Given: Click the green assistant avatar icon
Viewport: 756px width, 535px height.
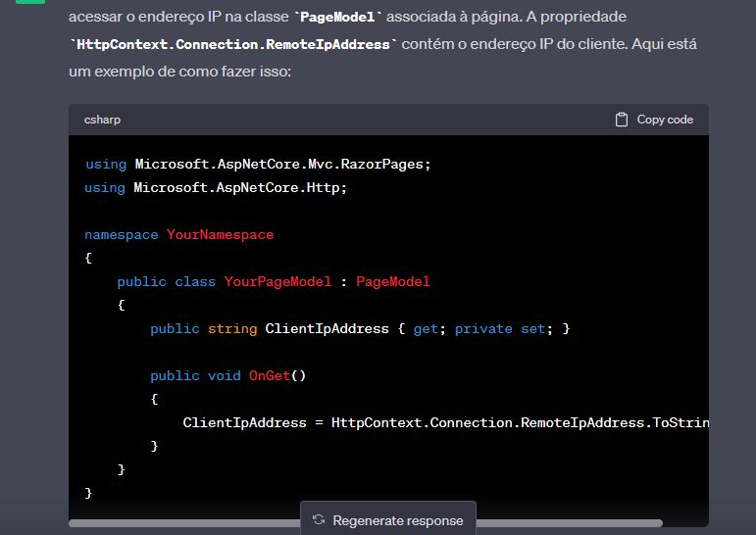Looking at the screenshot, I should pos(29,2).
